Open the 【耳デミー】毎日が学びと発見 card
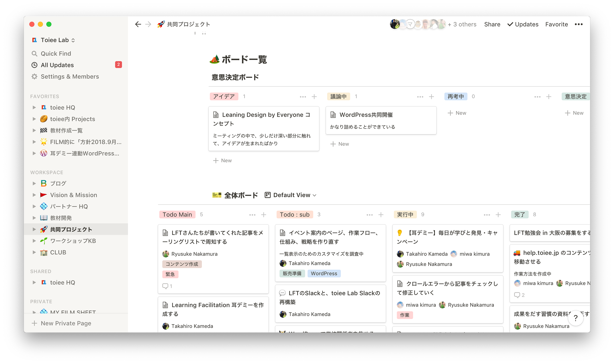This screenshot has width=614, height=364. click(x=448, y=248)
